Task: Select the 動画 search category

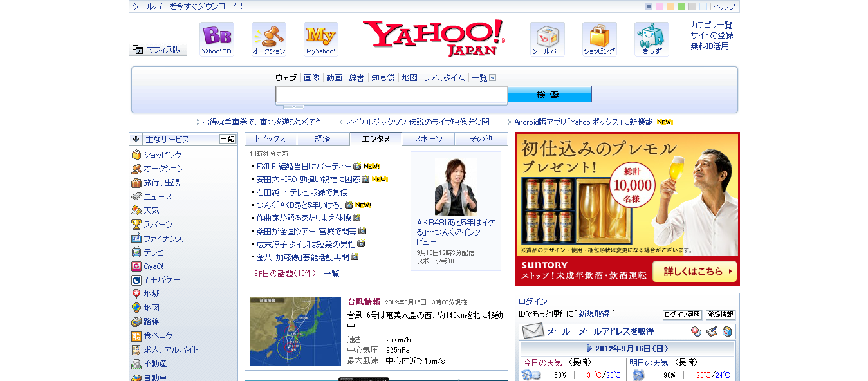Action: (334, 78)
